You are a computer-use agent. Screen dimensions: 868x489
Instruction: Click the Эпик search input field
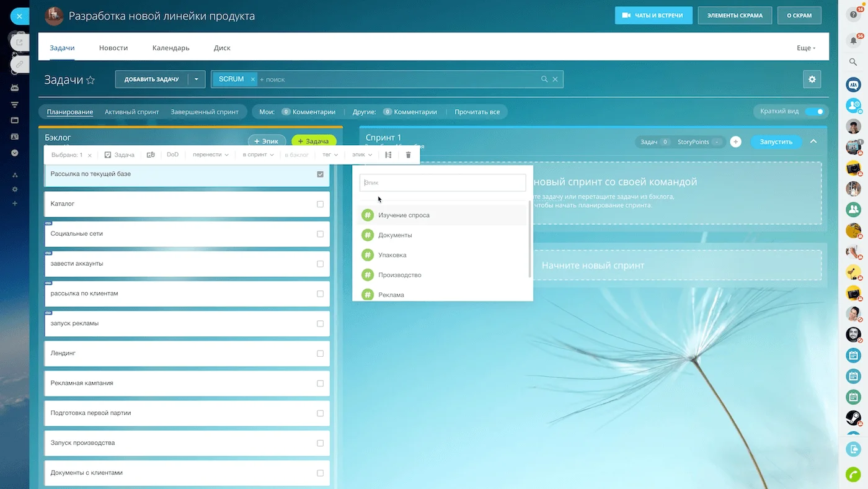coord(443,182)
